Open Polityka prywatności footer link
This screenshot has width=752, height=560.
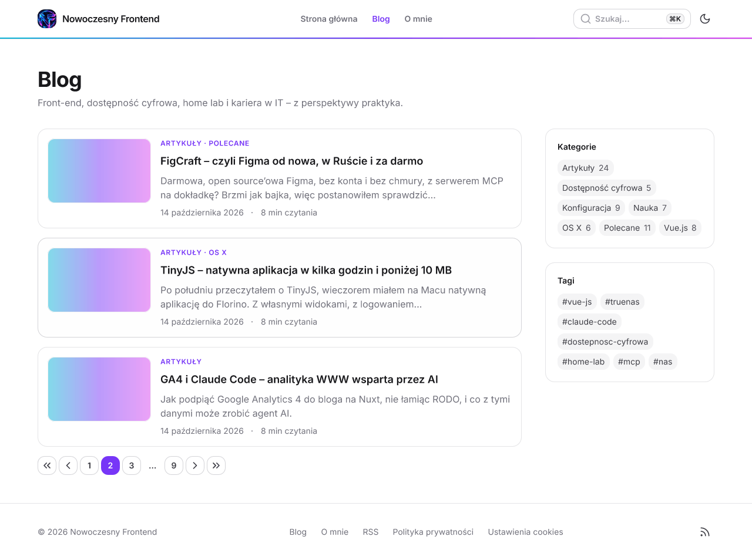pyautogui.click(x=433, y=532)
